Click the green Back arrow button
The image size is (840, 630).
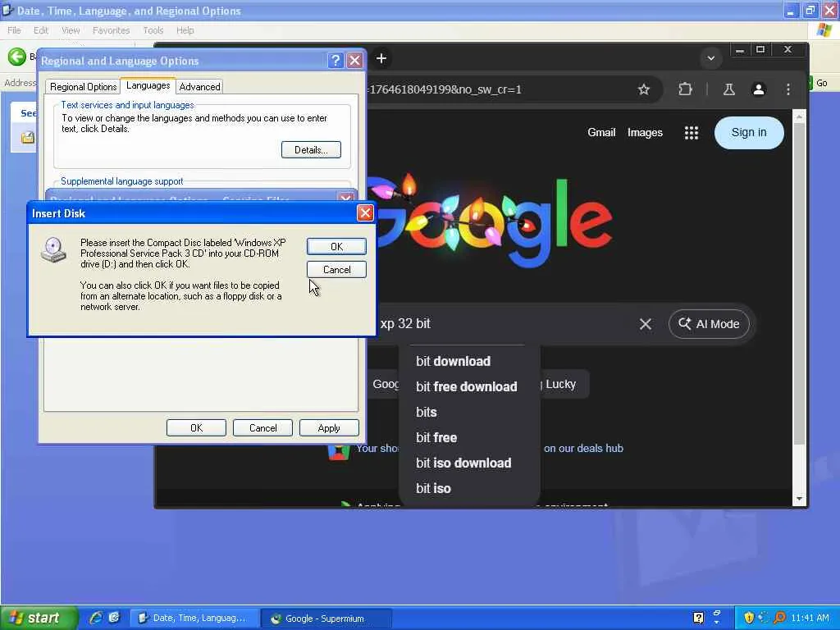pyautogui.click(x=16, y=57)
